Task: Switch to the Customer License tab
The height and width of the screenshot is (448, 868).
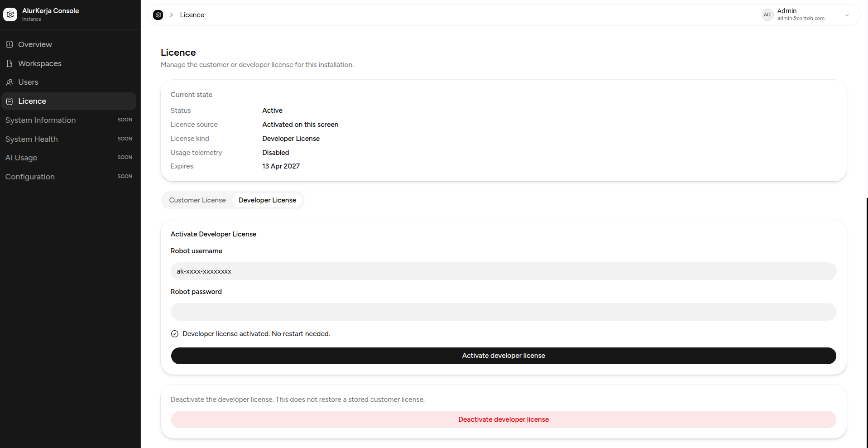Action: pos(197,200)
